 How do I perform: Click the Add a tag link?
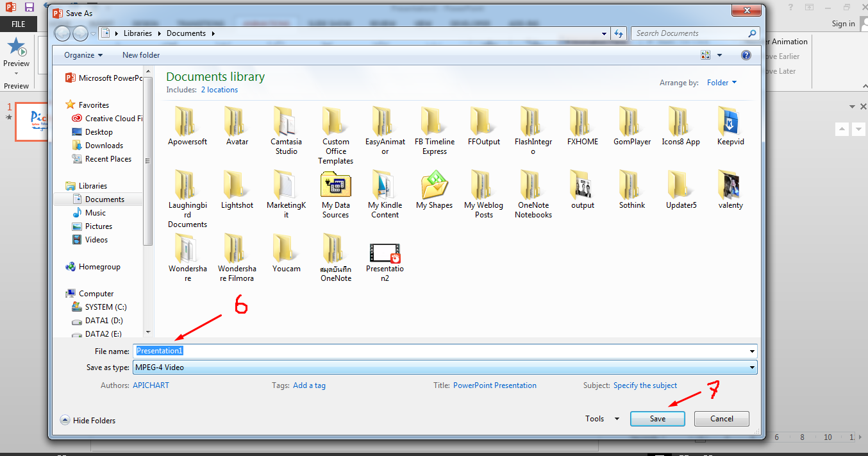click(x=309, y=385)
